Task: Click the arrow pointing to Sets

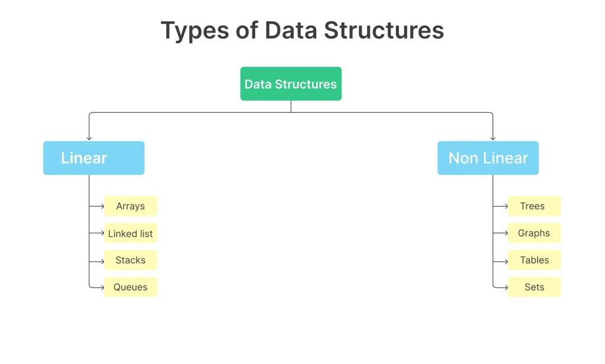Action: pyautogui.click(x=505, y=287)
